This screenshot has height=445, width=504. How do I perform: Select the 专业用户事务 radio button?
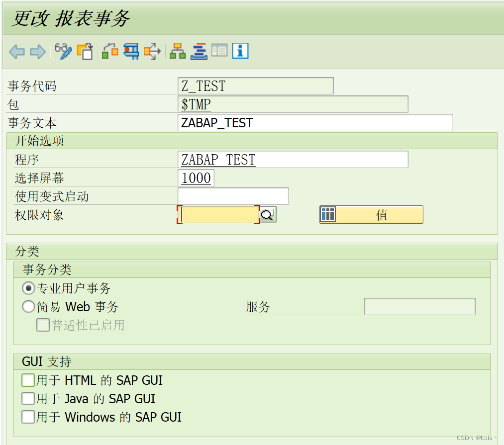click(28, 288)
